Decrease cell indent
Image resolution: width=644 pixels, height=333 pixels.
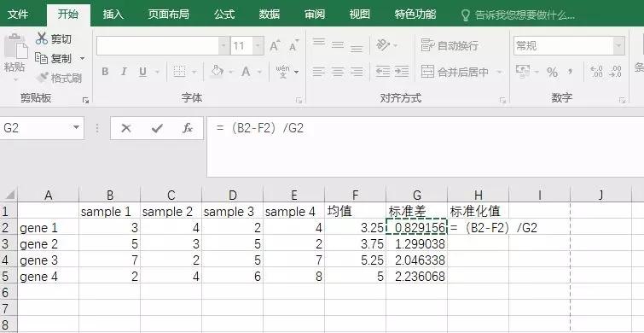click(x=383, y=72)
